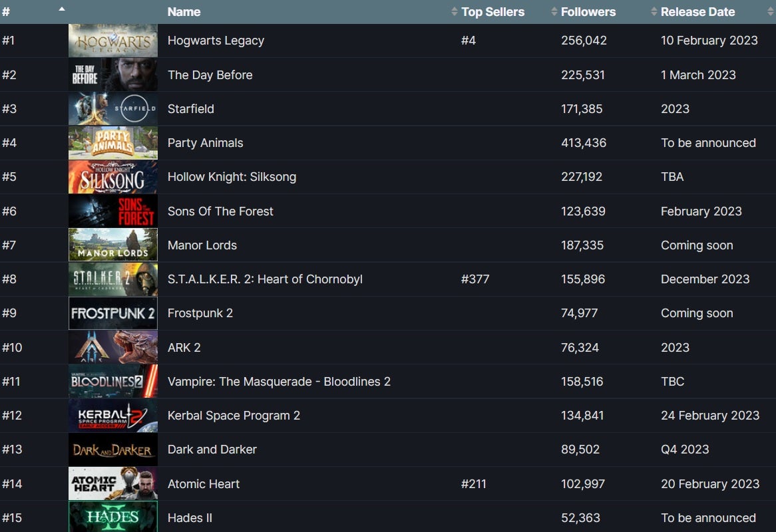776x532 pixels.
Task: Open the Party Animals game link
Action: click(206, 143)
